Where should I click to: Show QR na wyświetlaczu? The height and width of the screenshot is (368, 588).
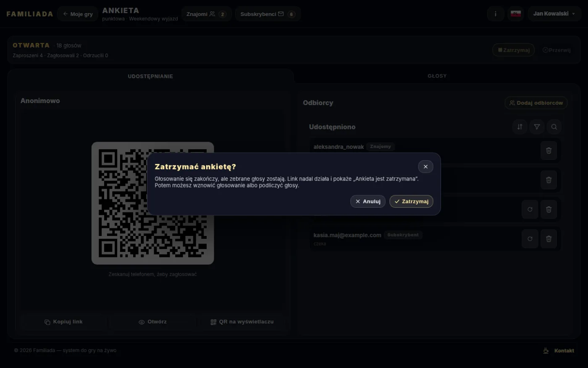(x=242, y=322)
